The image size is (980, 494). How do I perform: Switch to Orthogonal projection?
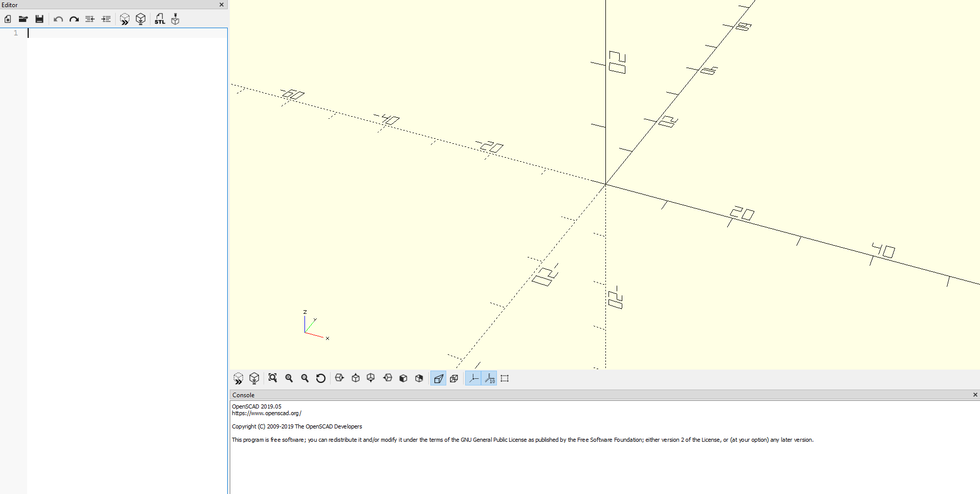[x=454, y=379]
